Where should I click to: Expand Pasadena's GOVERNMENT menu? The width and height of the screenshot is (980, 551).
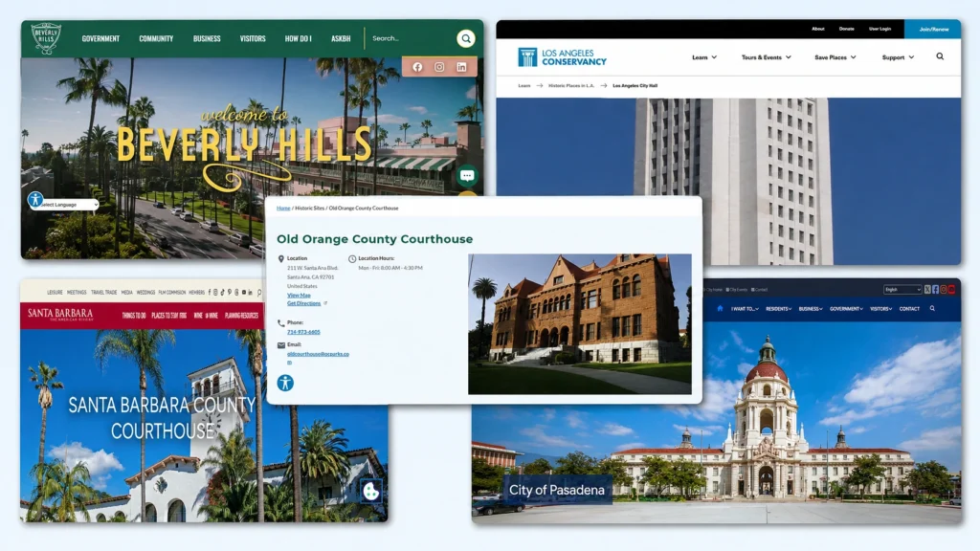click(x=846, y=309)
